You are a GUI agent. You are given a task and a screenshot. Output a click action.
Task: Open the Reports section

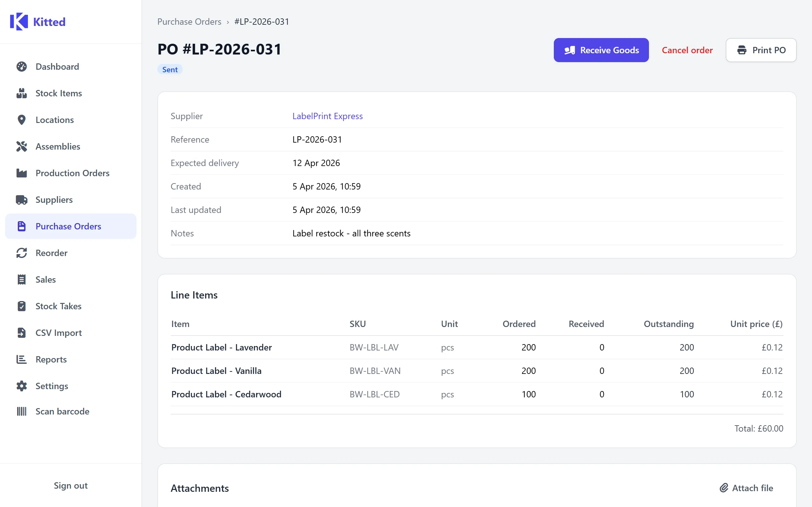pos(51,359)
